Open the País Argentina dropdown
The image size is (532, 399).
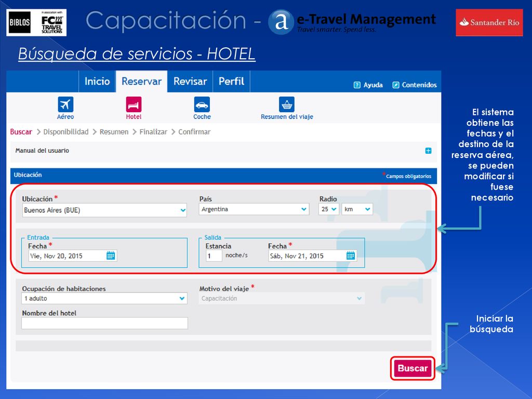[254, 209]
